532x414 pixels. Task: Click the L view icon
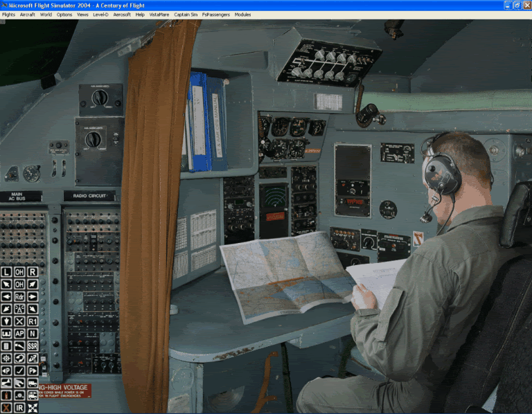pos(6,272)
